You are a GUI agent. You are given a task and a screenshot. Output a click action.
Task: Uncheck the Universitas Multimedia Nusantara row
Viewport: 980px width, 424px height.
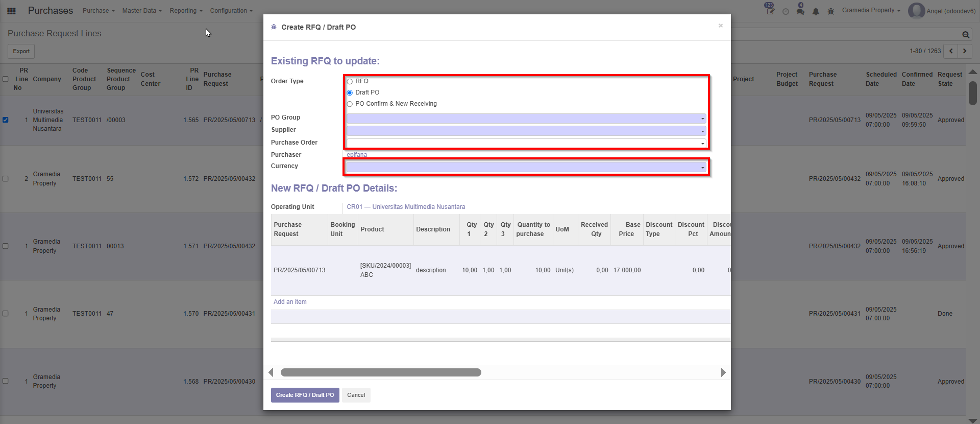6,120
